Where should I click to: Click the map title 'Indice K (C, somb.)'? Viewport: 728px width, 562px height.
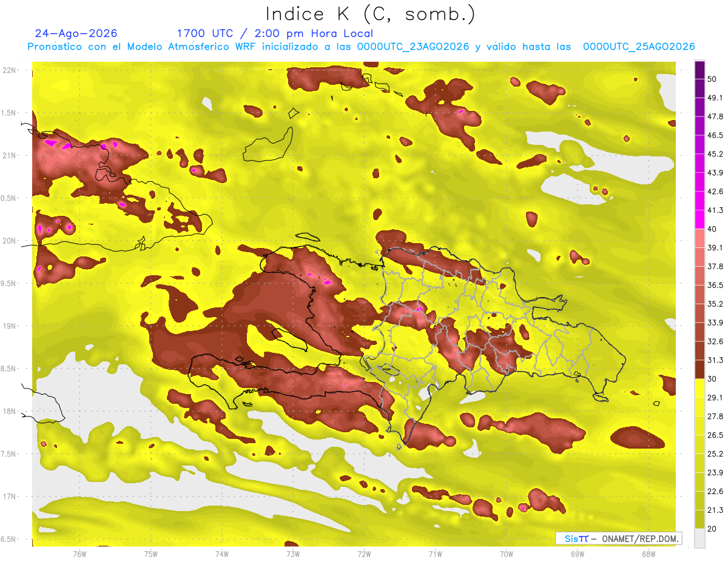point(370,14)
